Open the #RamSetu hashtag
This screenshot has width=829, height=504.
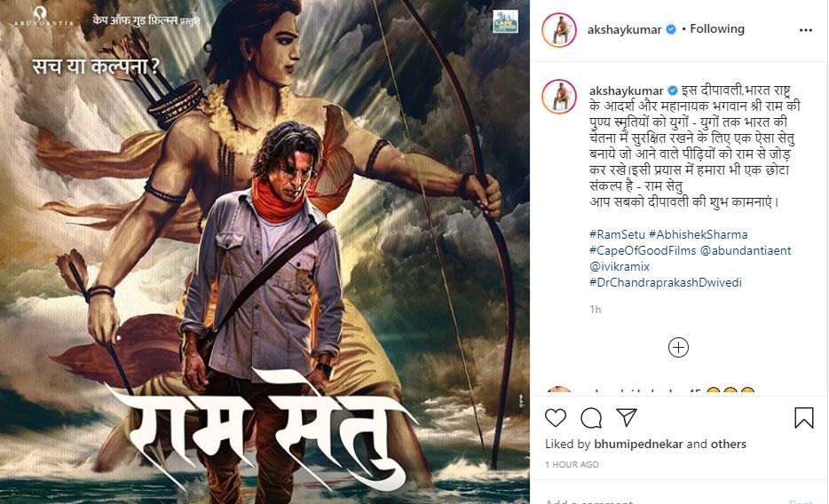[x=617, y=234]
